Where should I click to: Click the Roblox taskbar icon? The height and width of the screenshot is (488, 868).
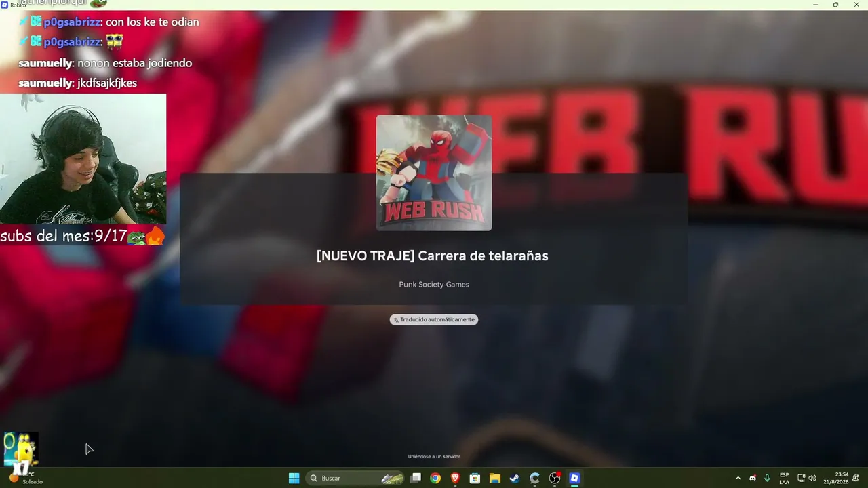574,479
